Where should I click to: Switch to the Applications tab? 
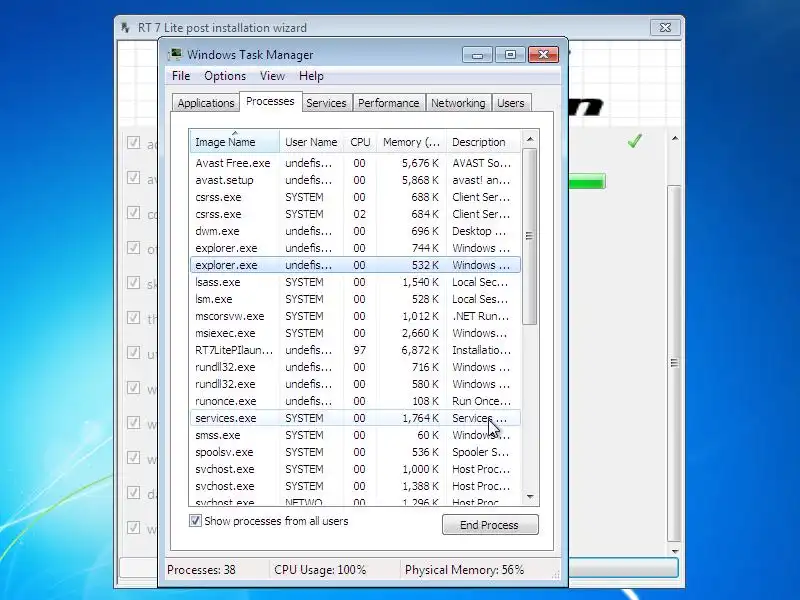206,103
